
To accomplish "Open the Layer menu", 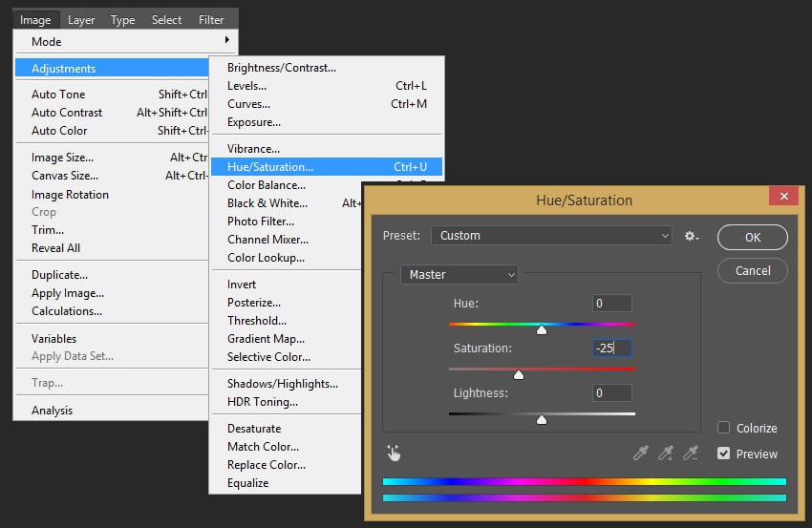I will pos(81,19).
